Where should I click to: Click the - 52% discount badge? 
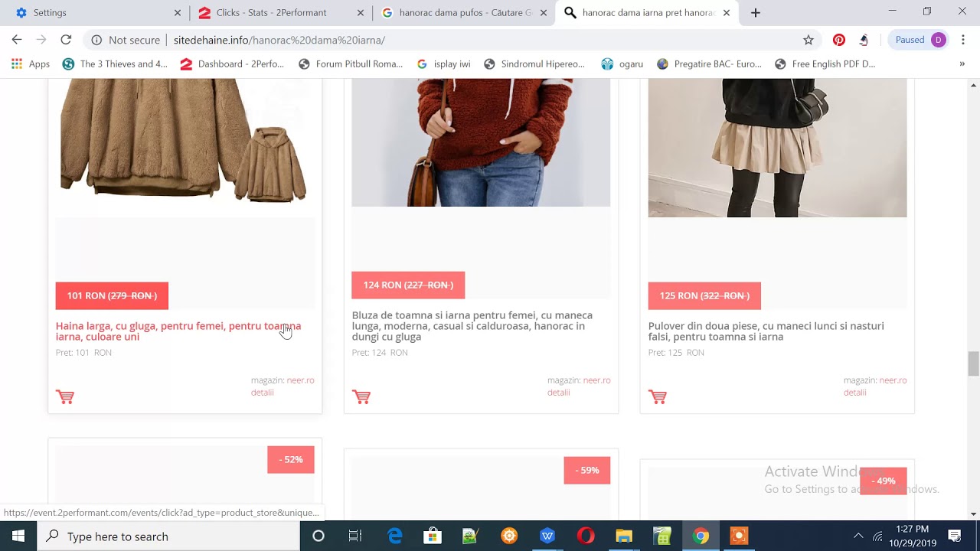point(291,459)
